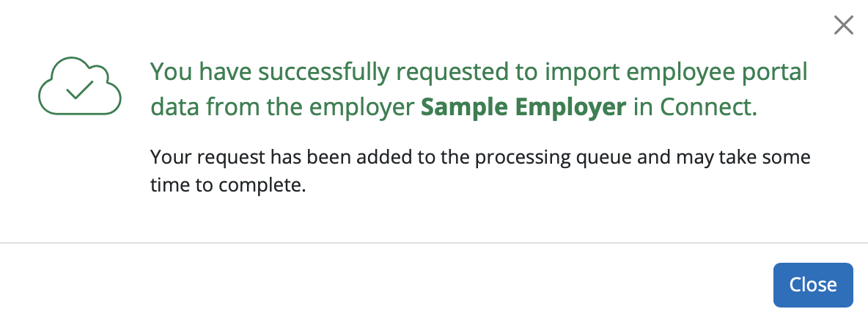Click the green success heading text

pos(478,73)
